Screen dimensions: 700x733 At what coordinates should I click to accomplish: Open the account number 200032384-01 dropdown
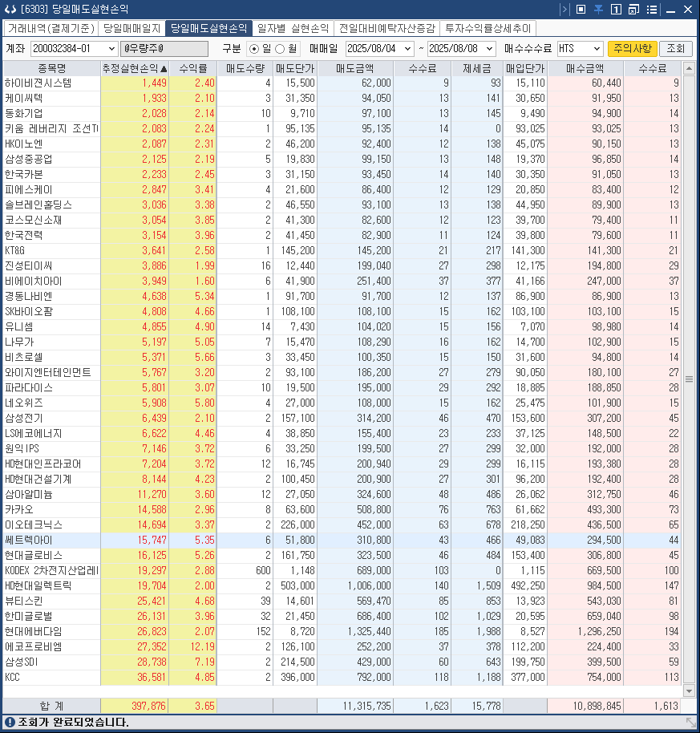(x=112, y=48)
